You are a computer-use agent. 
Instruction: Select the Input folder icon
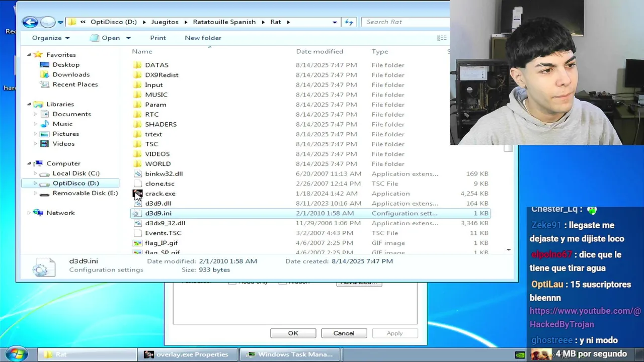[x=138, y=85]
